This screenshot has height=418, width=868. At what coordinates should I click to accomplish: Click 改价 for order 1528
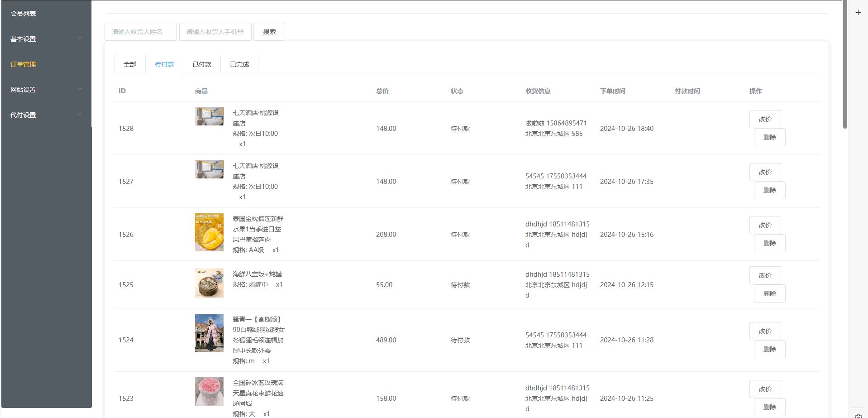point(765,119)
